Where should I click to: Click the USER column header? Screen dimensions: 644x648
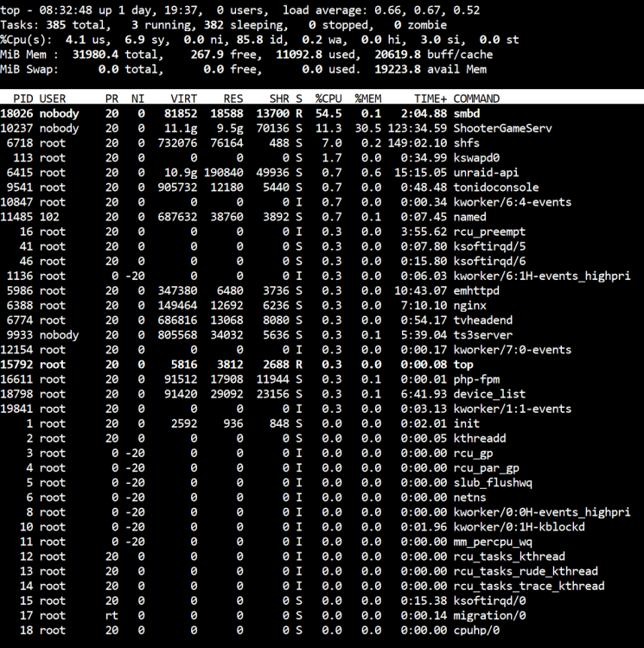pos(53,98)
